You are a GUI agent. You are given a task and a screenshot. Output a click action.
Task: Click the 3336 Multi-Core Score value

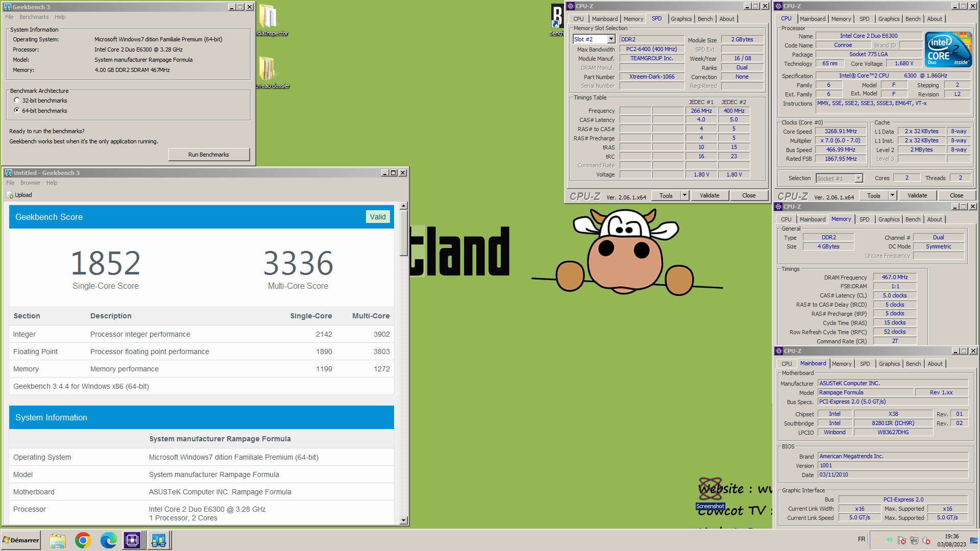pos(298,263)
